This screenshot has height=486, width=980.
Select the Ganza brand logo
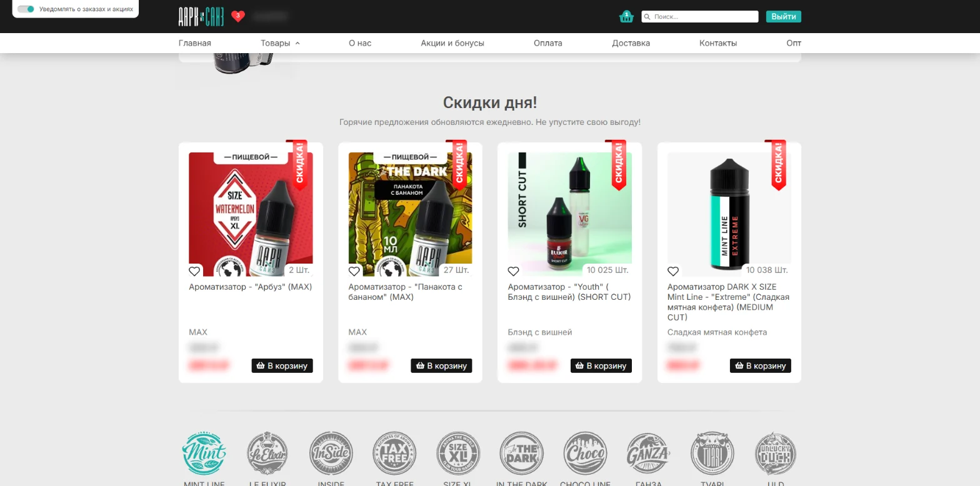pyautogui.click(x=649, y=454)
